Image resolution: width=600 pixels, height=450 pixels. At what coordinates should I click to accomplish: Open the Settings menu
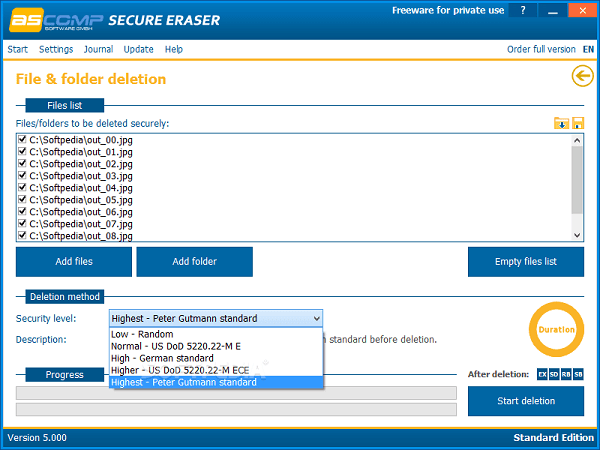56,49
